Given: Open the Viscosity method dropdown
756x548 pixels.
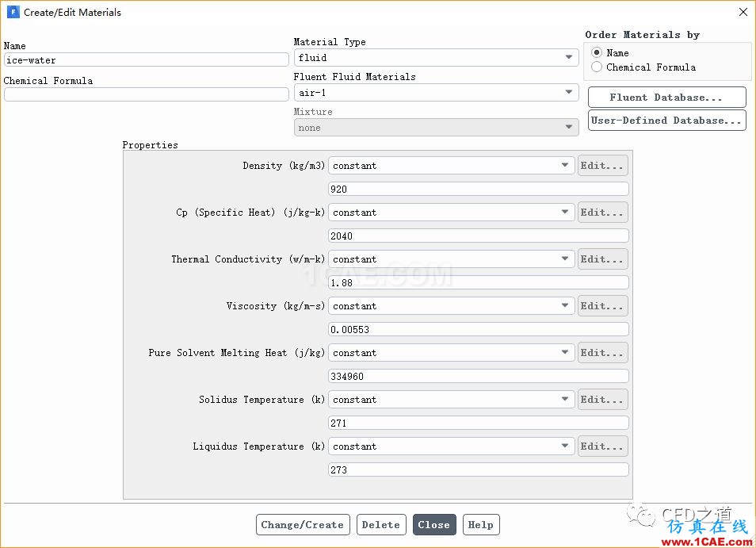Looking at the screenshot, I should click(x=451, y=306).
